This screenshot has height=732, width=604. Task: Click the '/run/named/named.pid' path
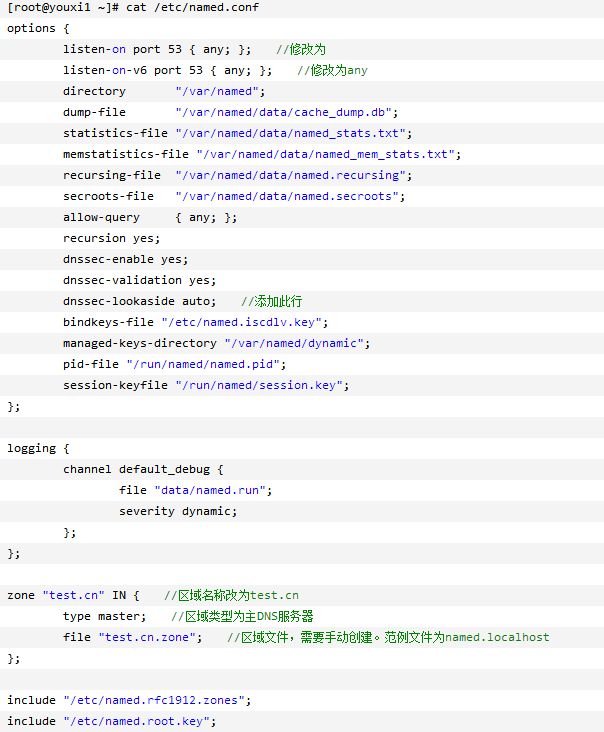pyautogui.click(x=206, y=365)
